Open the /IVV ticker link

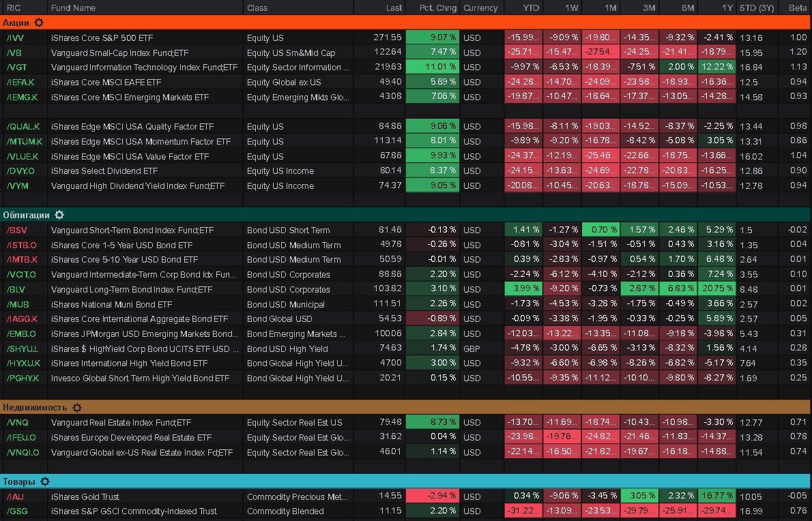click(x=15, y=38)
